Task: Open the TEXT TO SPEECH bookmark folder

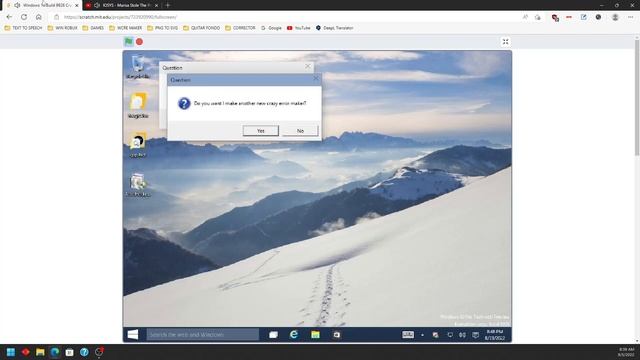Action: pos(23,28)
